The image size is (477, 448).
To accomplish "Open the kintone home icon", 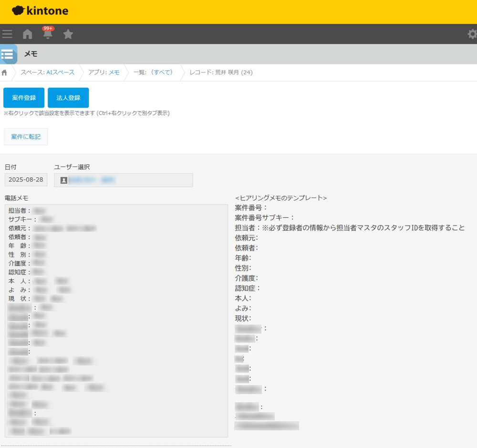I will point(27,33).
